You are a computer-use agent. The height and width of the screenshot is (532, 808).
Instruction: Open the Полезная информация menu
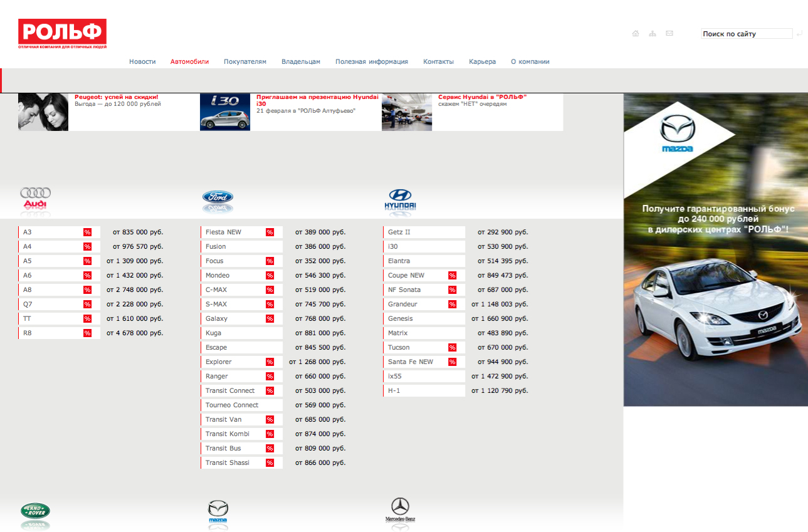[372, 61]
